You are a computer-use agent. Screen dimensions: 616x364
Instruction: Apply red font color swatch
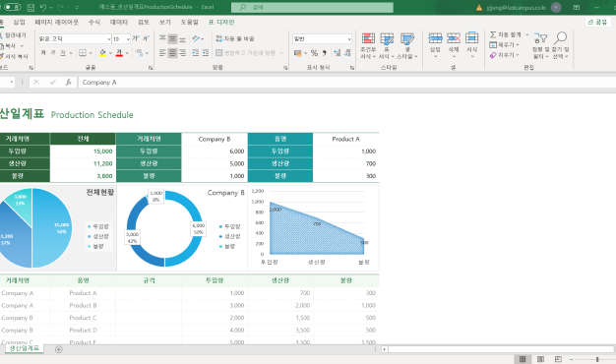pos(119,53)
